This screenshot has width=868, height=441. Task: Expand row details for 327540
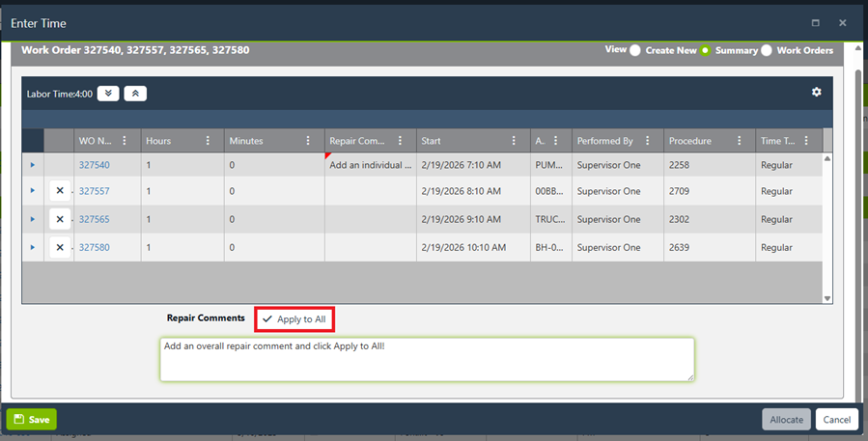click(x=32, y=165)
